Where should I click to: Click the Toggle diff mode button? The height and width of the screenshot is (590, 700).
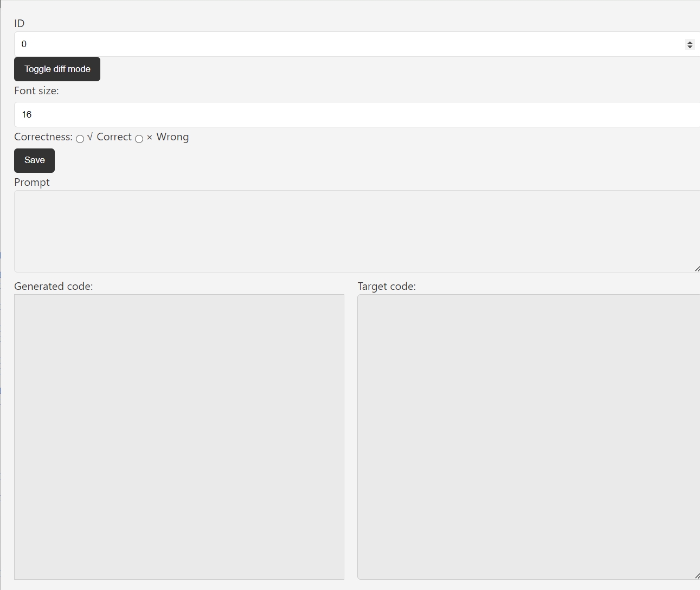point(57,69)
